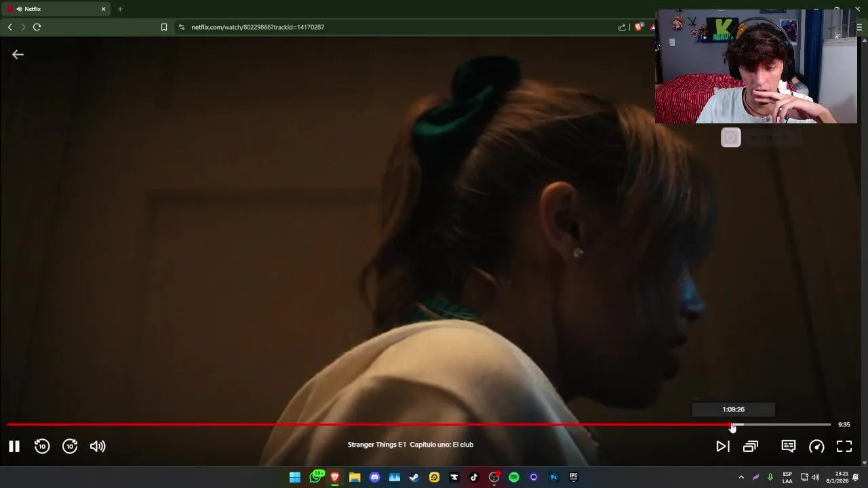Viewport: 868px width, 488px height.
Task: Open playback speed settings
Action: pos(816,446)
